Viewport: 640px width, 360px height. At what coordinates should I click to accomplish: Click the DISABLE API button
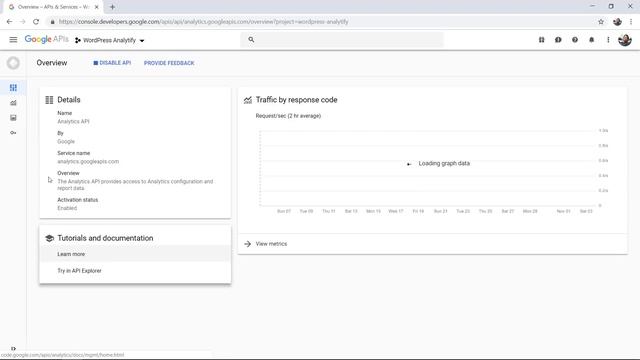(112, 63)
